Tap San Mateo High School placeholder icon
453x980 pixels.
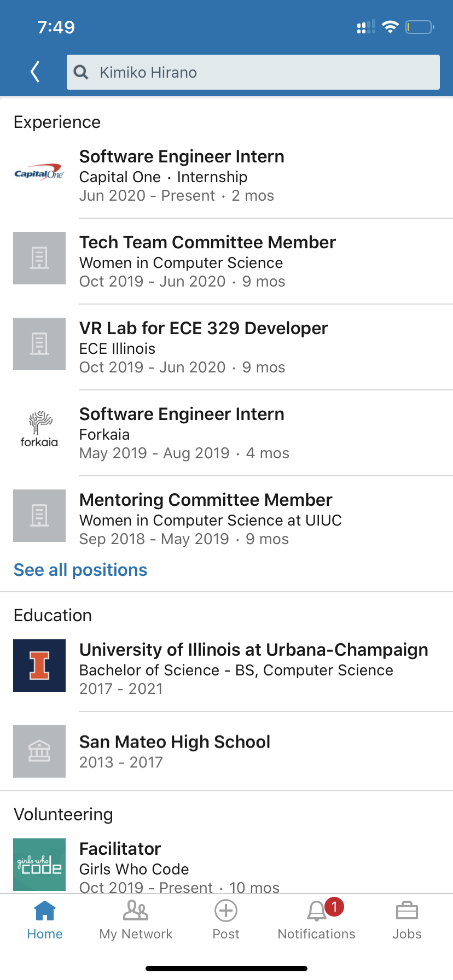39,751
